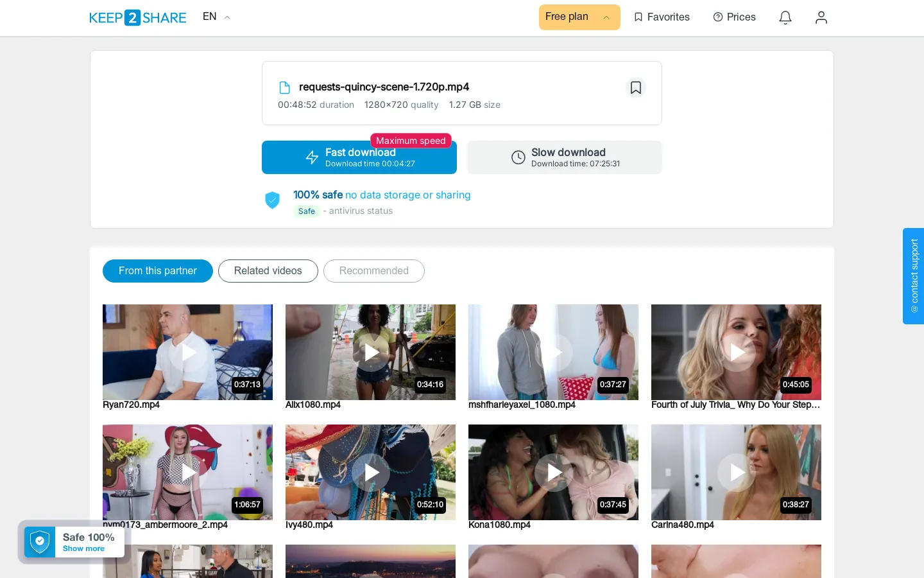
Task: Open Favorites in the header
Action: tap(662, 17)
